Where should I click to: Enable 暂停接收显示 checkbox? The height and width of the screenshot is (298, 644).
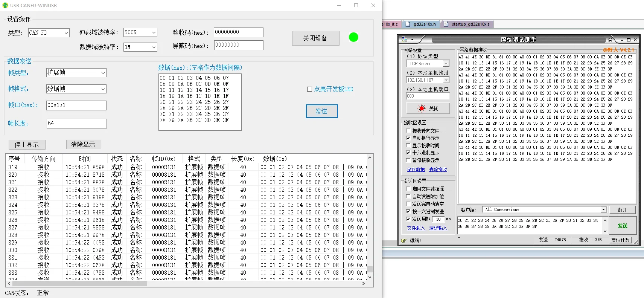[408, 160]
